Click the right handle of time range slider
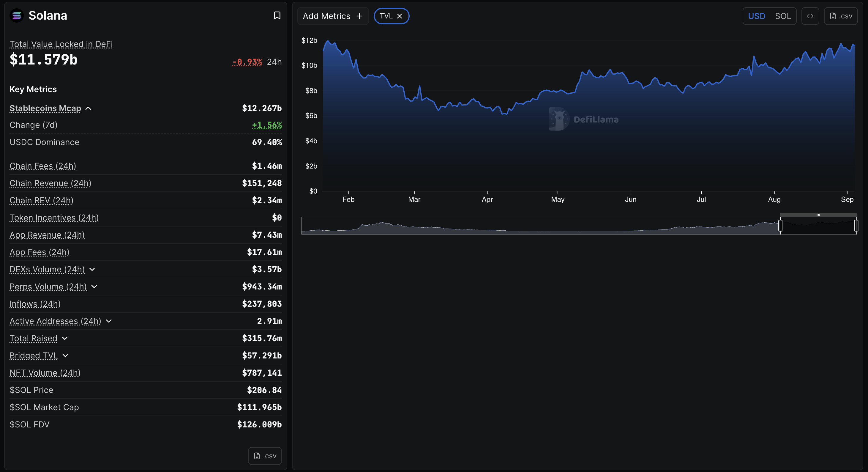Image resolution: width=868 pixels, height=472 pixels. click(856, 226)
